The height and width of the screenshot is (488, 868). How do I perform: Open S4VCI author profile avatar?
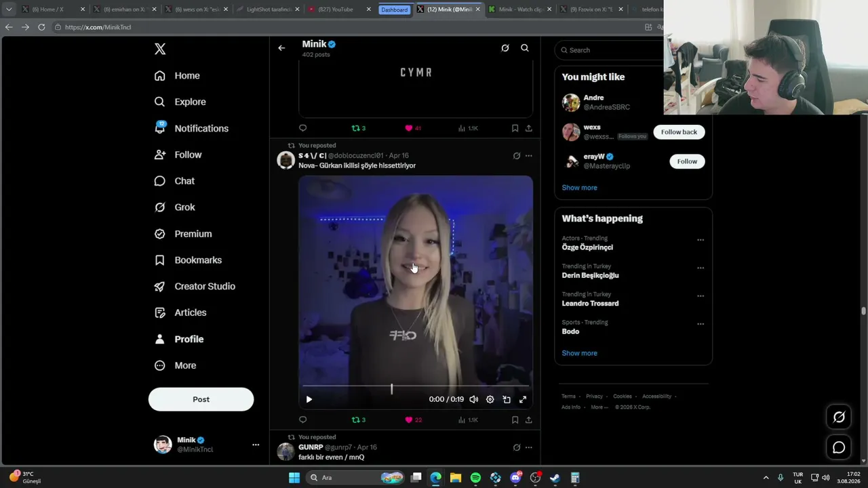point(286,160)
